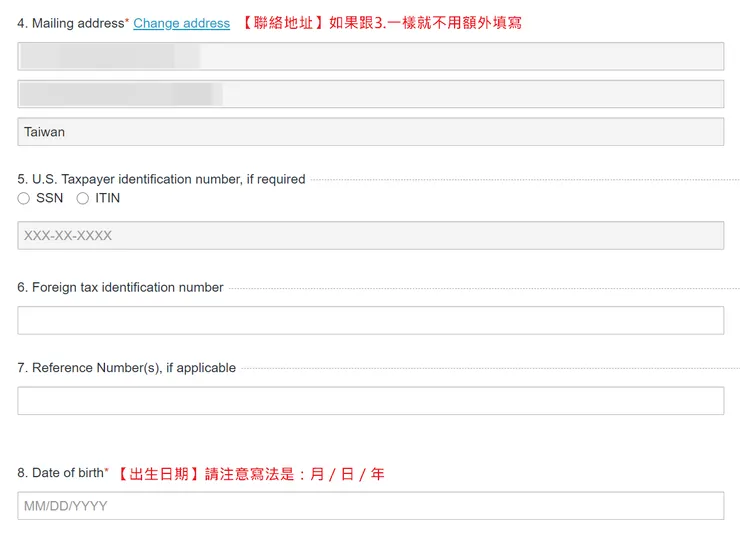740x540 pixels.
Task: Click the '4. Mailing address' label
Action: coord(73,23)
